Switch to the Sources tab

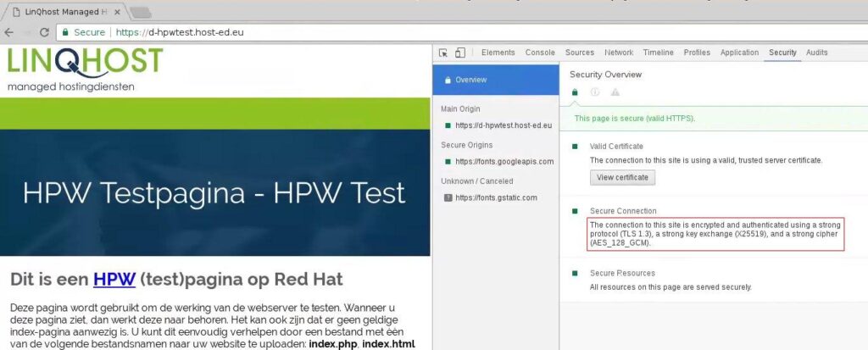[580, 53]
